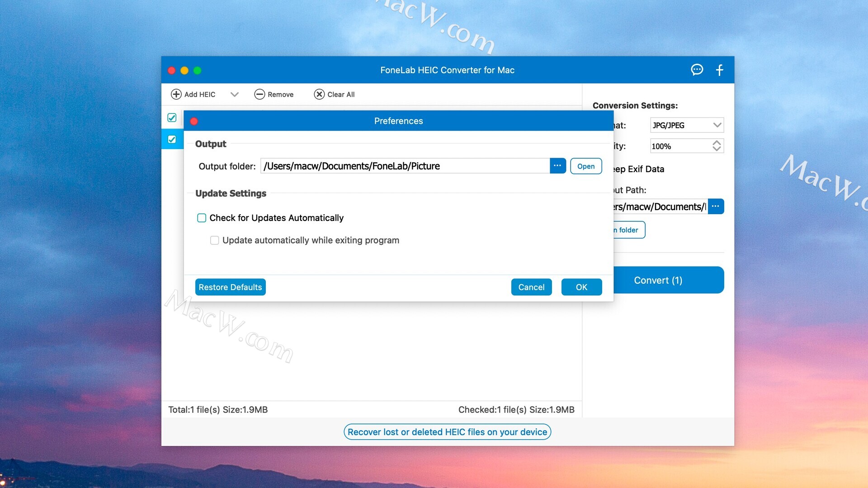Click the Output folder path field

point(405,166)
